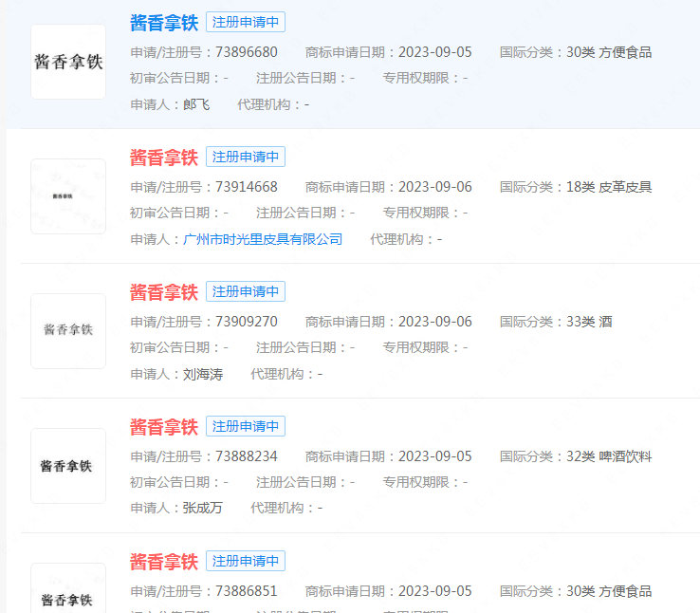Click classification 18类 皮革皮具
The image size is (700, 613).
tap(609, 187)
